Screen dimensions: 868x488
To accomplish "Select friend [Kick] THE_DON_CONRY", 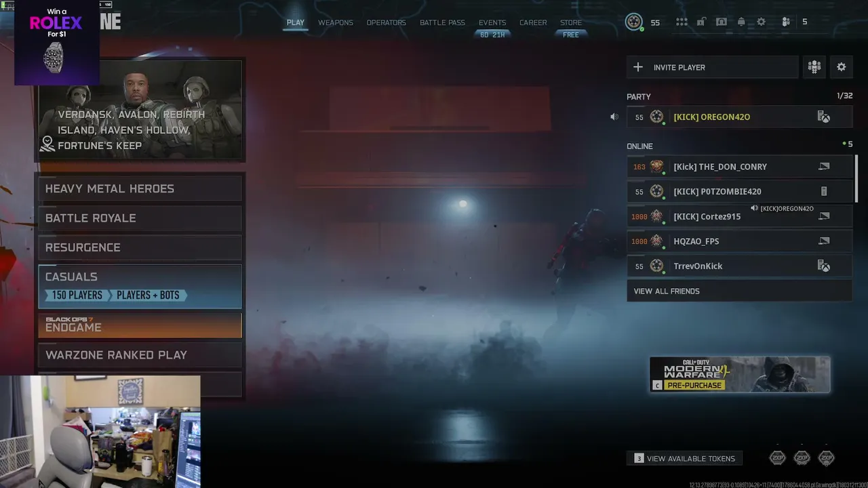I will (740, 167).
